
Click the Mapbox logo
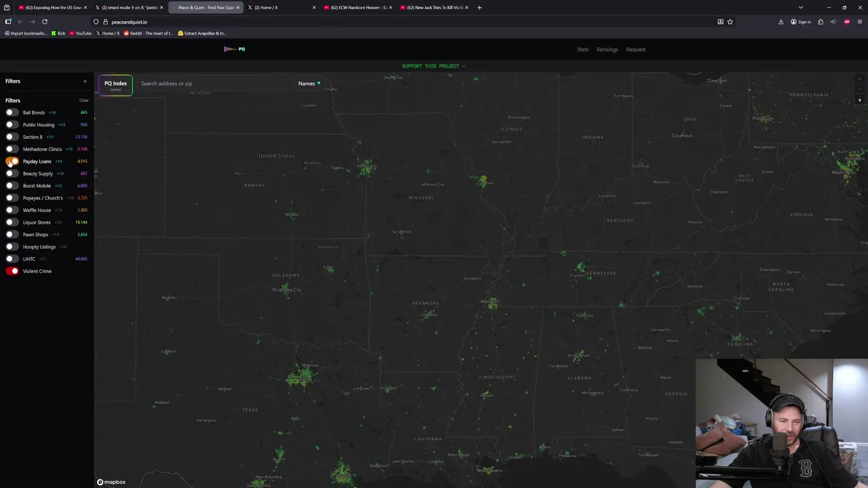tap(111, 482)
